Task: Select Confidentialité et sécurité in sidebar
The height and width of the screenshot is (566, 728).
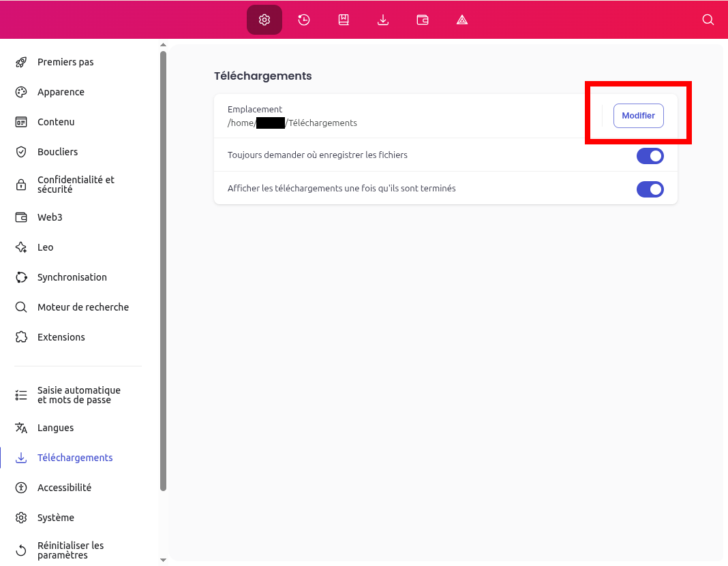Action: 76,185
